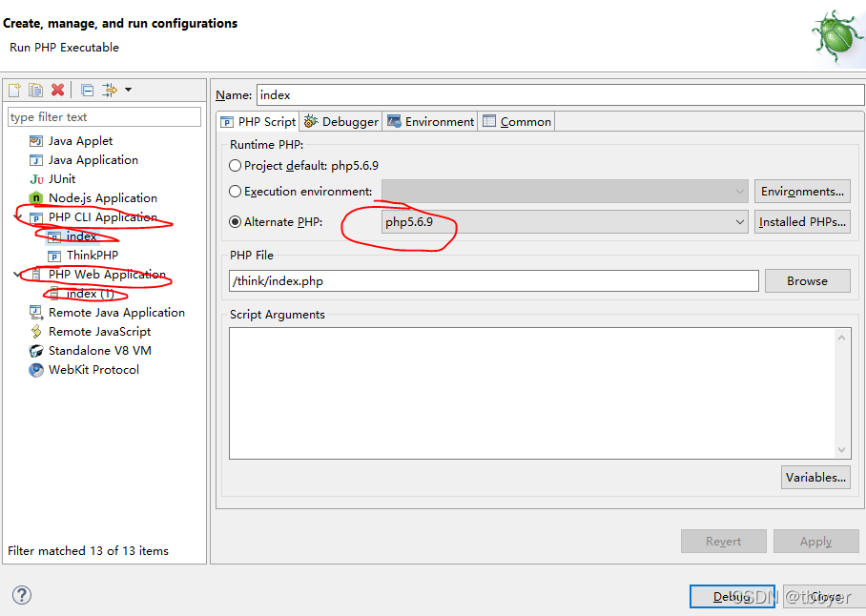This screenshot has height=616, width=866.
Task: Click the Standalone V8 VM icon
Action: click(x=36, y=351)
